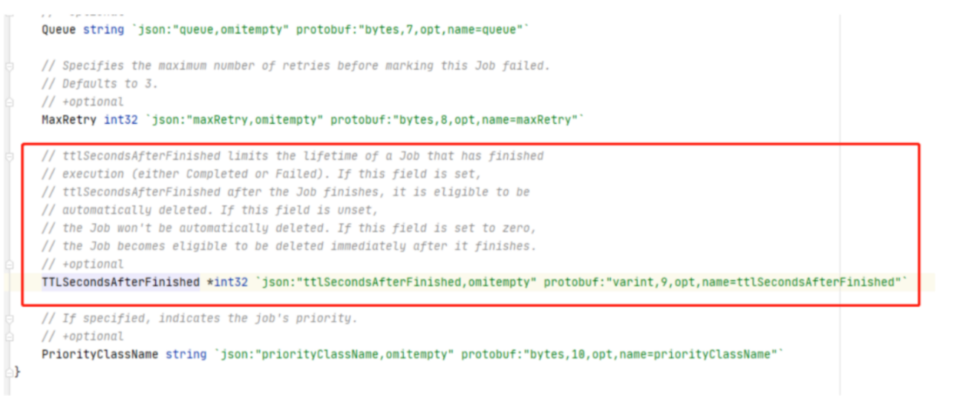Click fold-end marker beside TTL '+optional' comment
The height and width of the screenshot is (396, 980).
coord(10,264)
